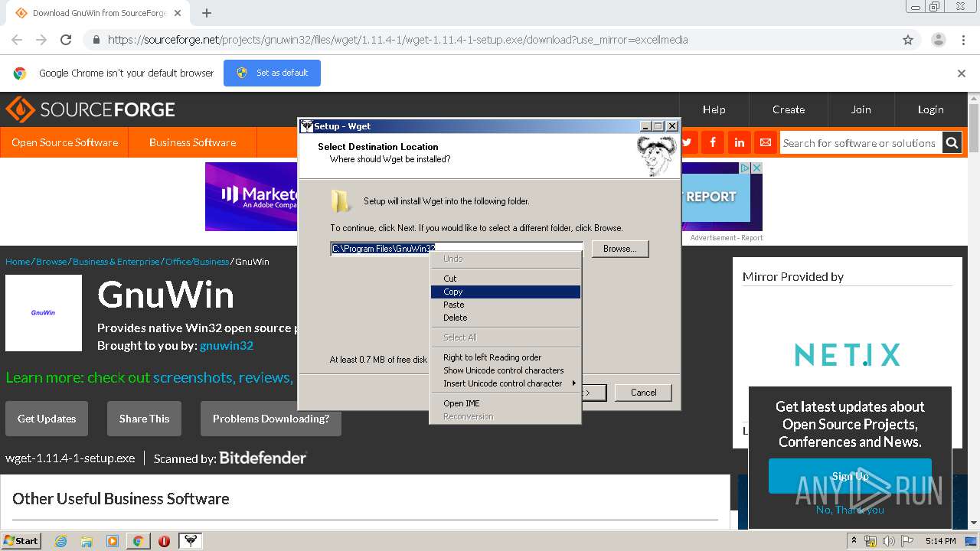
Task: Open Chrome three-dot menu
Action: tap(963, 40)
